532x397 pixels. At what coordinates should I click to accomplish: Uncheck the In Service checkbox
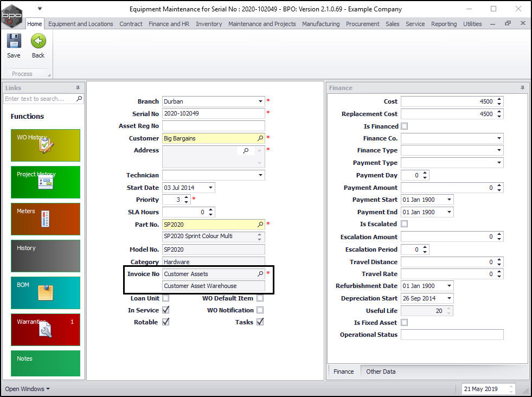(166, 310)
